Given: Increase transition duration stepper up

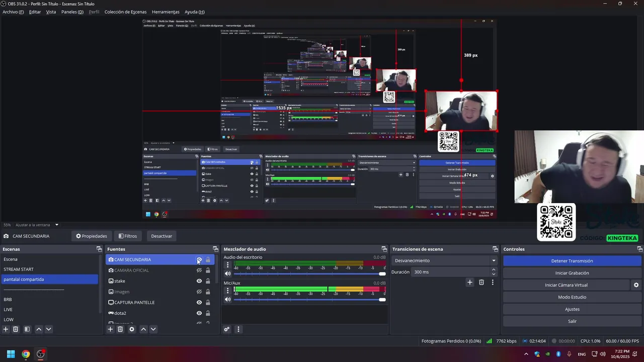Looking at the screenshot, I should (x=494, y=269).
